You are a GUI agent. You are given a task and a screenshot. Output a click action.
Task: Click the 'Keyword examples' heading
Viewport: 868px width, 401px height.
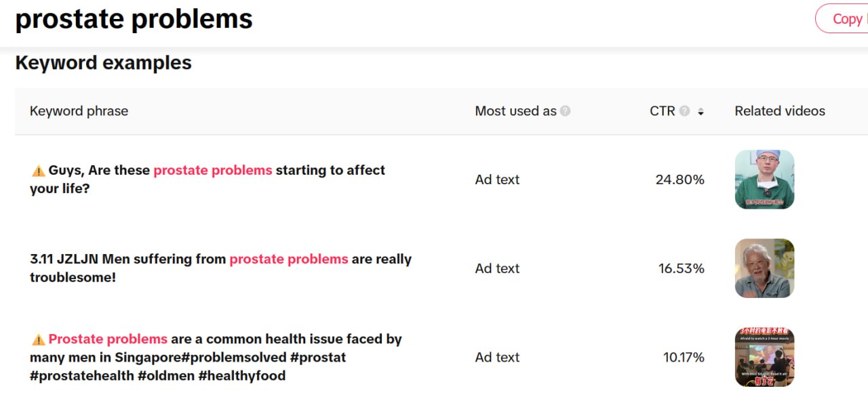click(103, 63)
